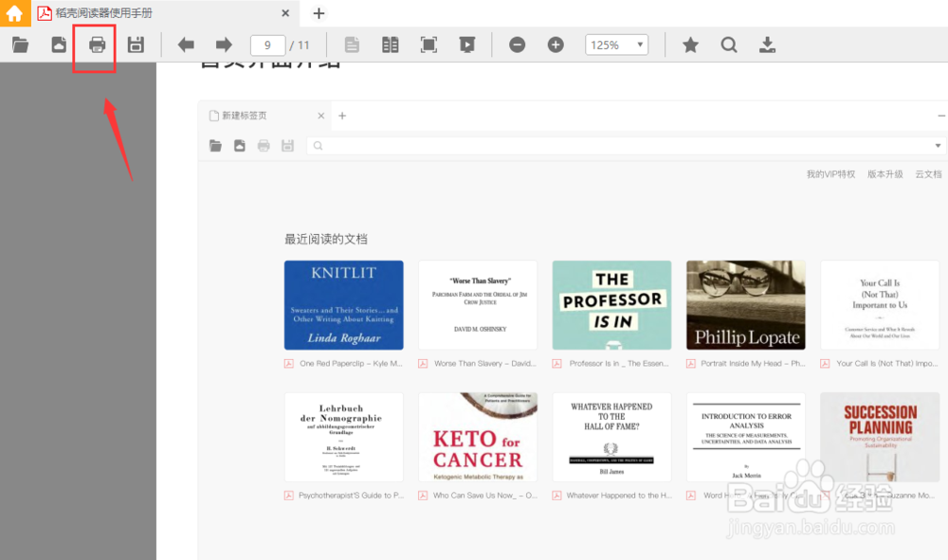Download the document with the download icon
The image size is (948, 560).
pos(767,45)
